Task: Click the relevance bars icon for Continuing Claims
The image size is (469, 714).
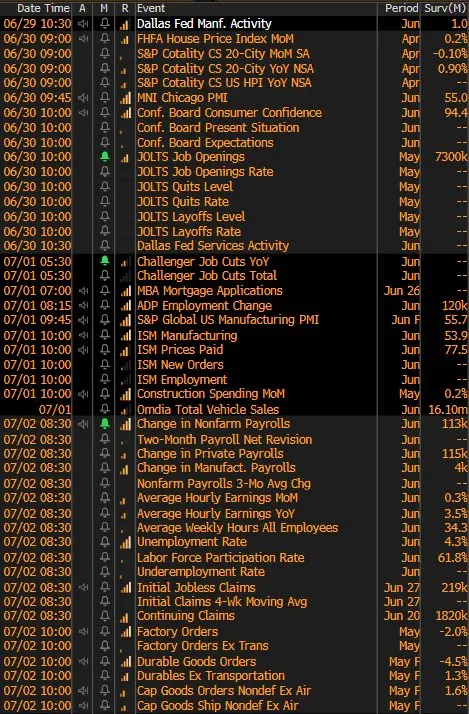Action: click(124, 617)
